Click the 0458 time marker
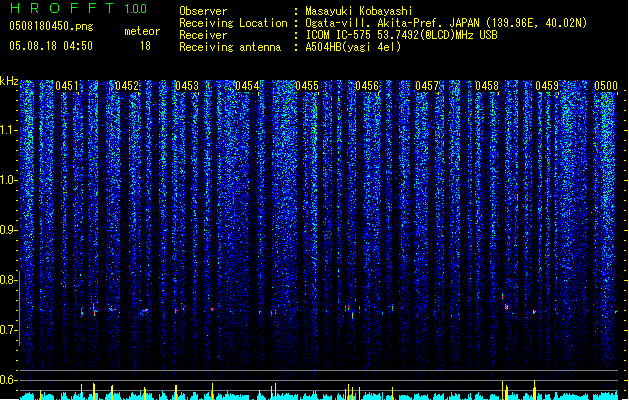The image size is (629, 400). (487, 86)
